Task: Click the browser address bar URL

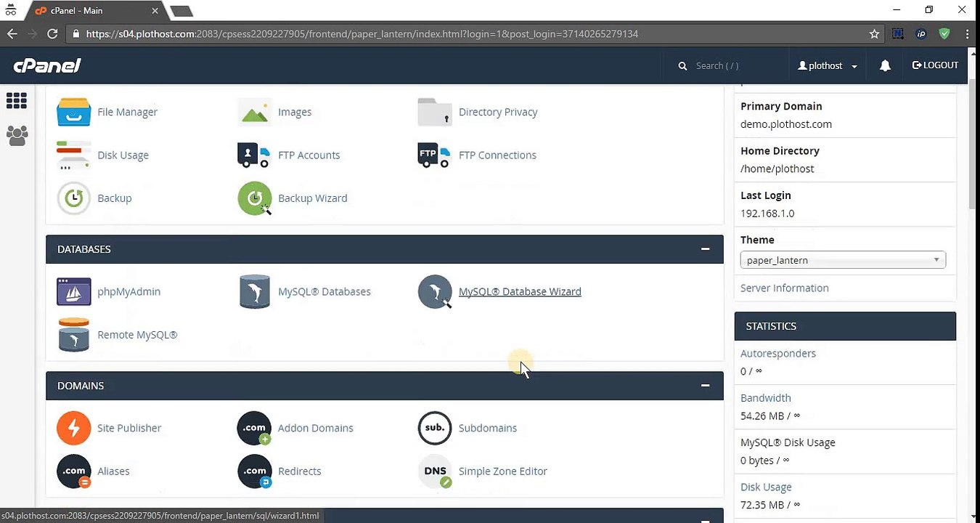Action: point(362,33)
